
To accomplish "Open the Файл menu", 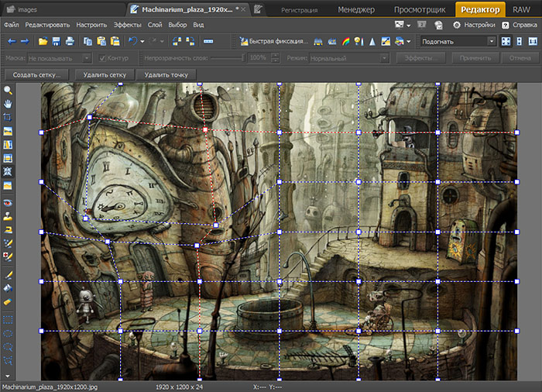I will click(x=12, y=25).
